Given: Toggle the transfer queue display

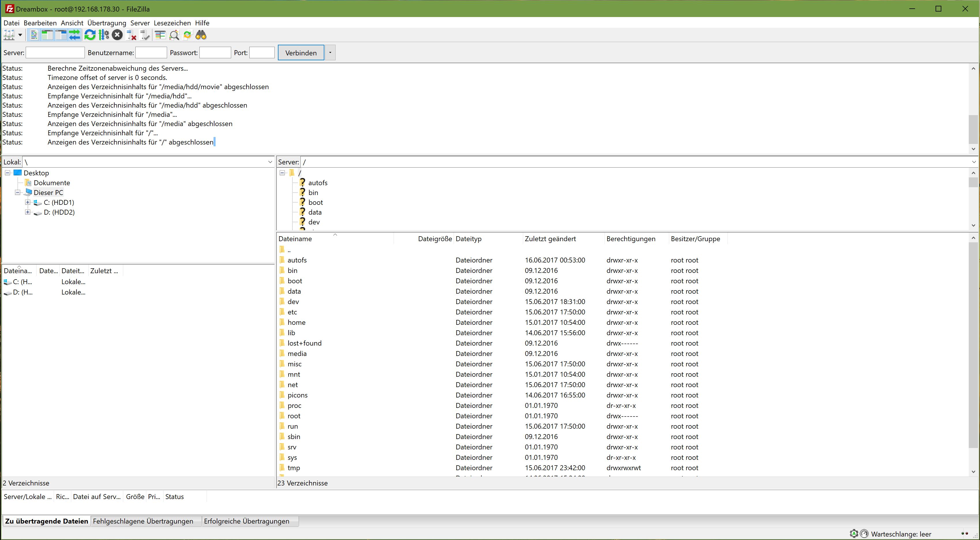Looking at the screenshot, I should click(x=74, y=35).
